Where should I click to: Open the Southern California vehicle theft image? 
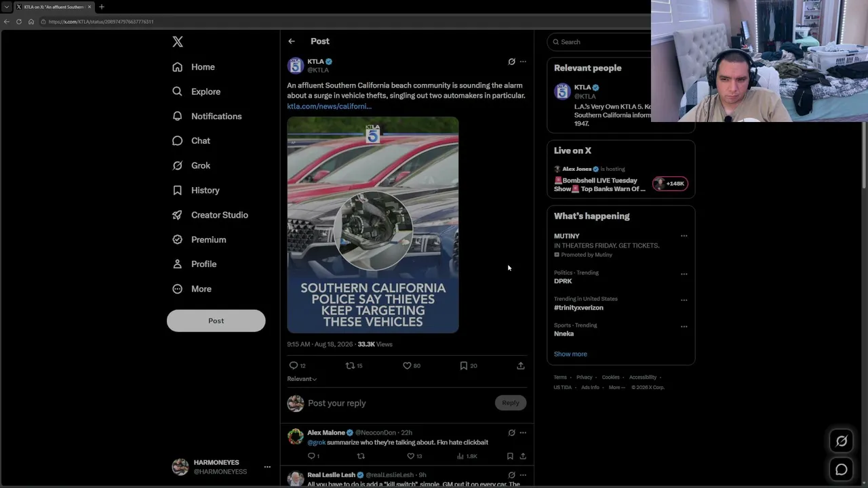[372, 225]
